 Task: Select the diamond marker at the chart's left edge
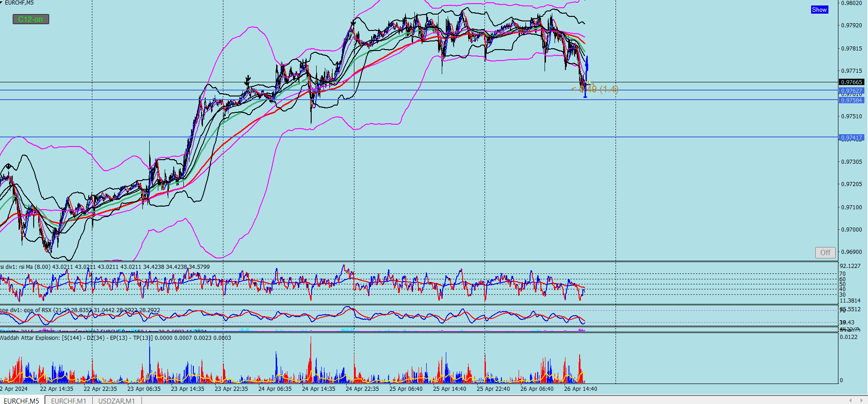click(x=8, y=167)
